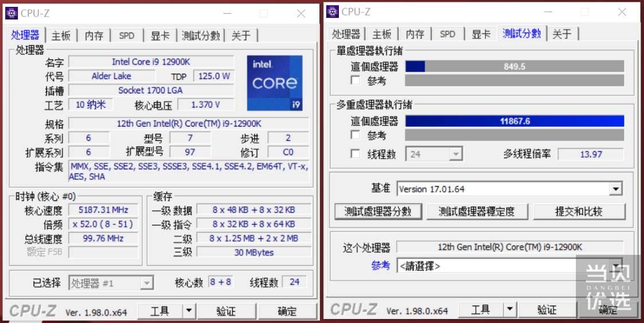Open the thread count dropdown showing 24
The height and width of the screenshot is (323, 644).
click(434, 154)
